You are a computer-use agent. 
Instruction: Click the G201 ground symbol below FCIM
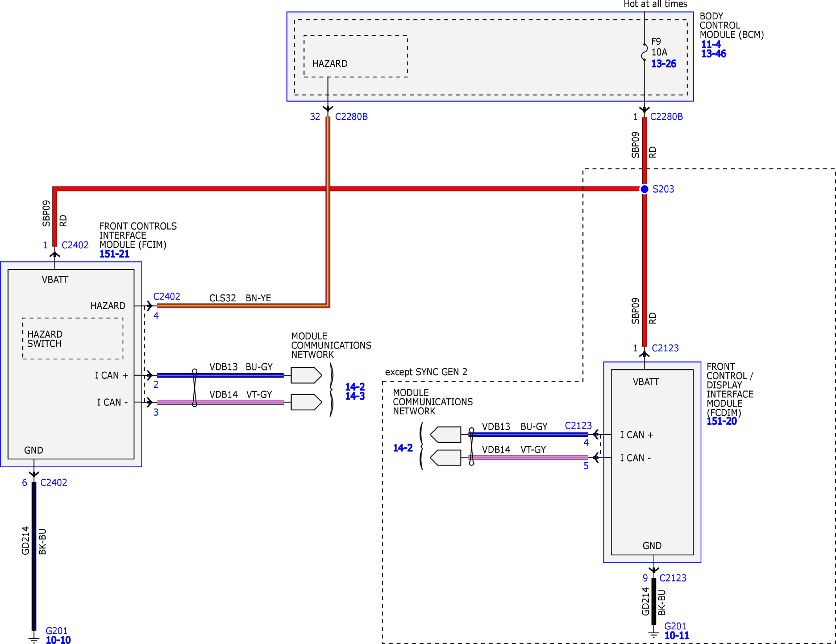pos(34,637)
